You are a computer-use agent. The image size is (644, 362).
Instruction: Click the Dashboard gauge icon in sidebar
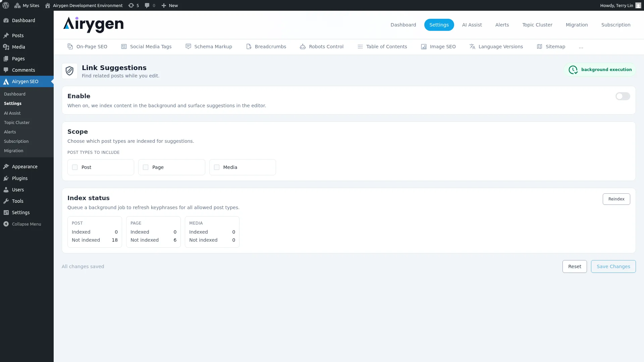[6, 20]
